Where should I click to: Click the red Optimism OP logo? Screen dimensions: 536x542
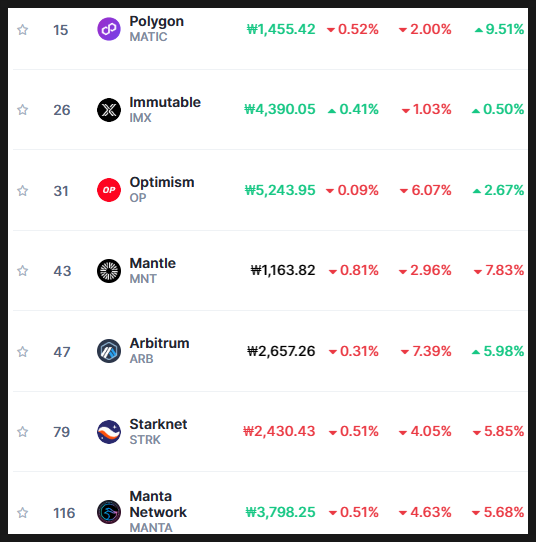click(x=109, y=190)
